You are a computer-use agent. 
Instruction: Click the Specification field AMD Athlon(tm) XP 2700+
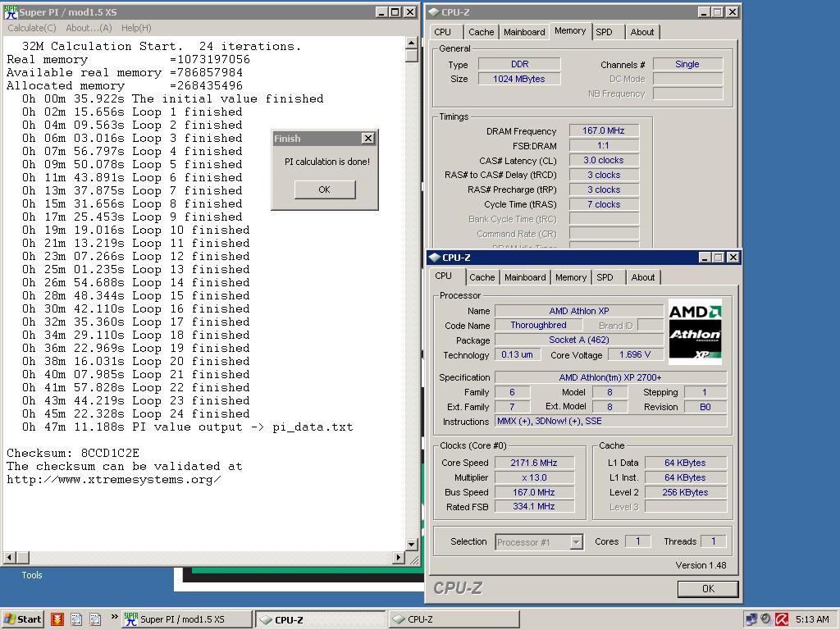click(610, 377)
